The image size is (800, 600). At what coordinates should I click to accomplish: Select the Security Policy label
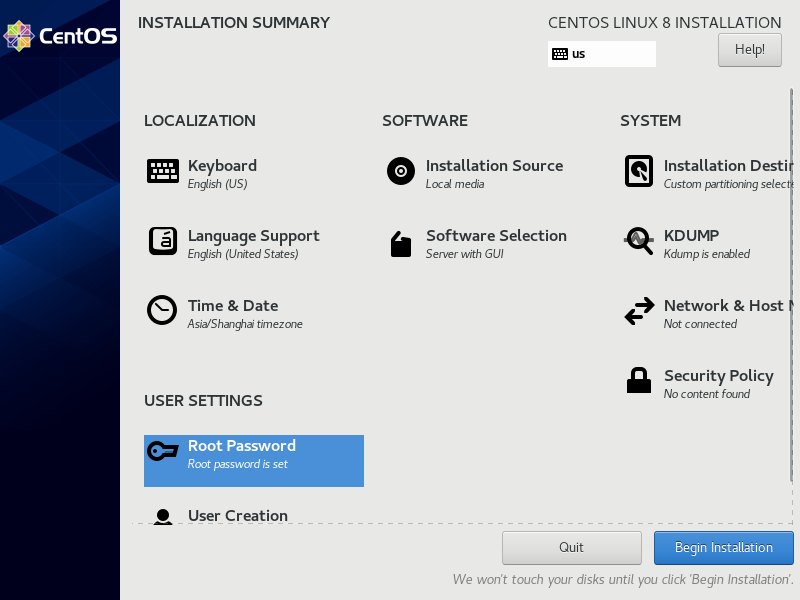click(x=719, y=376)
